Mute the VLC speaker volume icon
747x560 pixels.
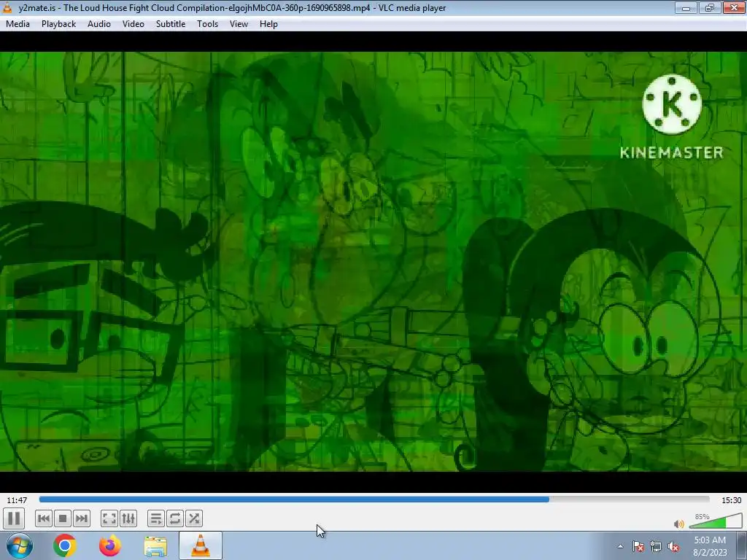[679, 524]
